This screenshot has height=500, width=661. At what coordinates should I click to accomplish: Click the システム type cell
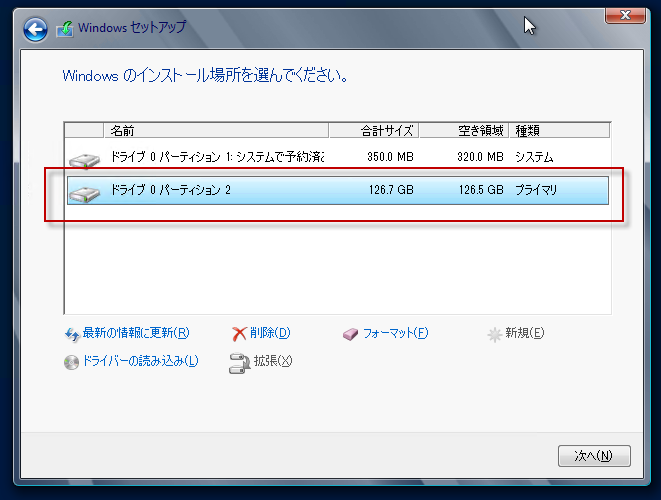pos(534,157)
